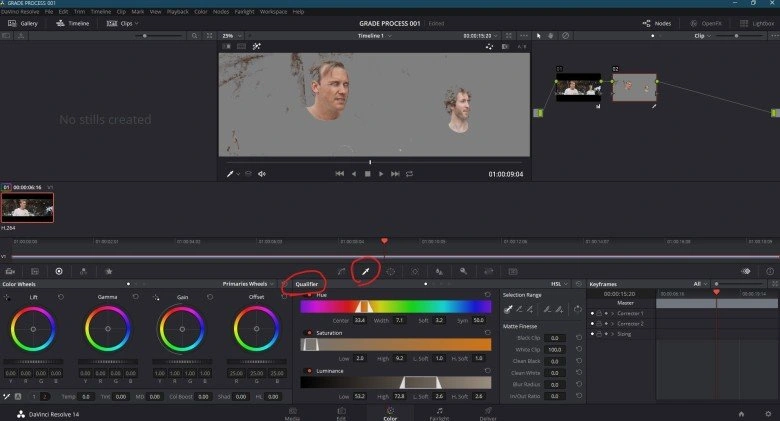780x421 pixels.
Task: Open the Motion Effects palette icon
Action: click(108, 271)
